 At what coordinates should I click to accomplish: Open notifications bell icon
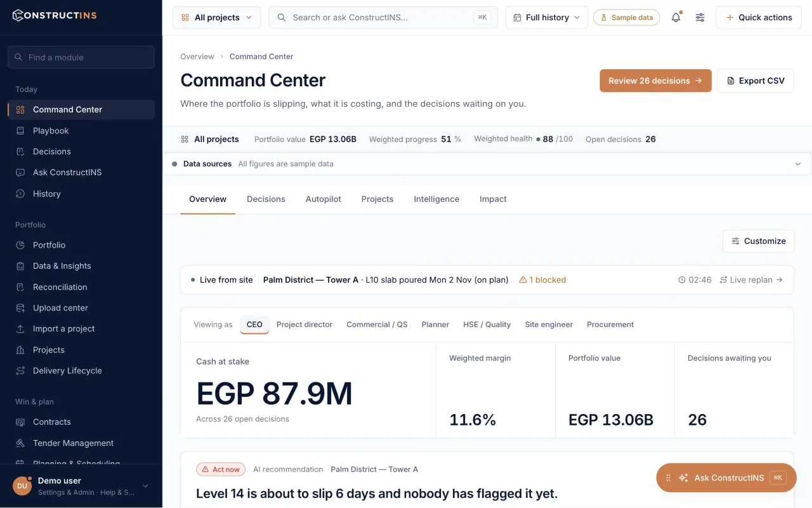click(676, 18)
